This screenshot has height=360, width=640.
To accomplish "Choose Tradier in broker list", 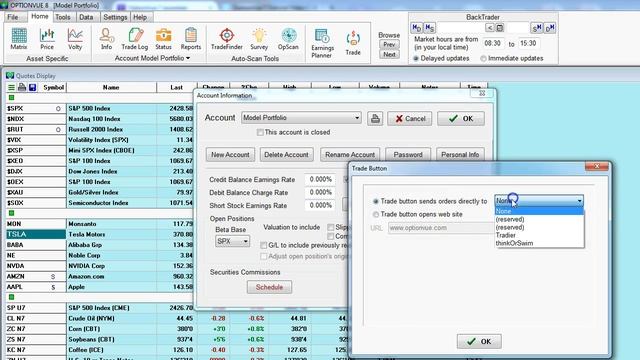I will point(539,235).
